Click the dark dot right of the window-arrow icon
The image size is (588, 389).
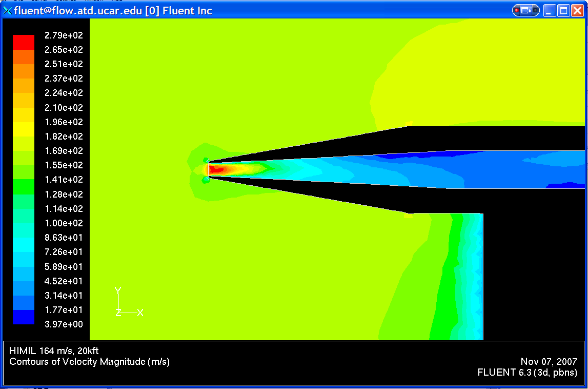click(535, 10)
